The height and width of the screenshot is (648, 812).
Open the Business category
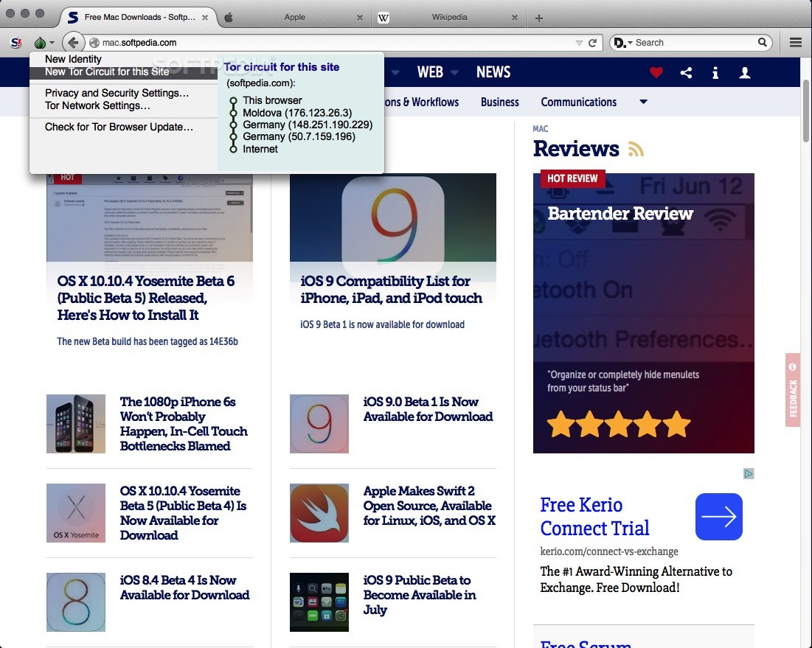coord(500,102)
